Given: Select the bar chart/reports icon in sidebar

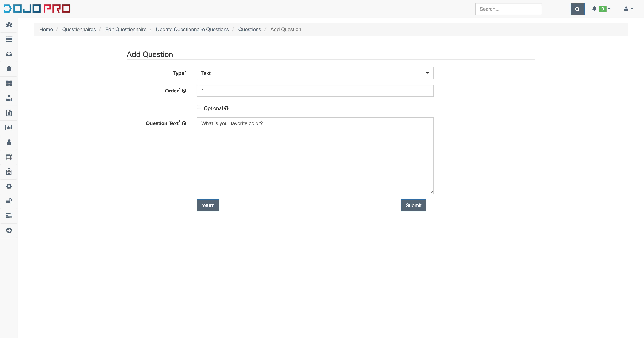Looking at the screenshot, I should [9, 127].
